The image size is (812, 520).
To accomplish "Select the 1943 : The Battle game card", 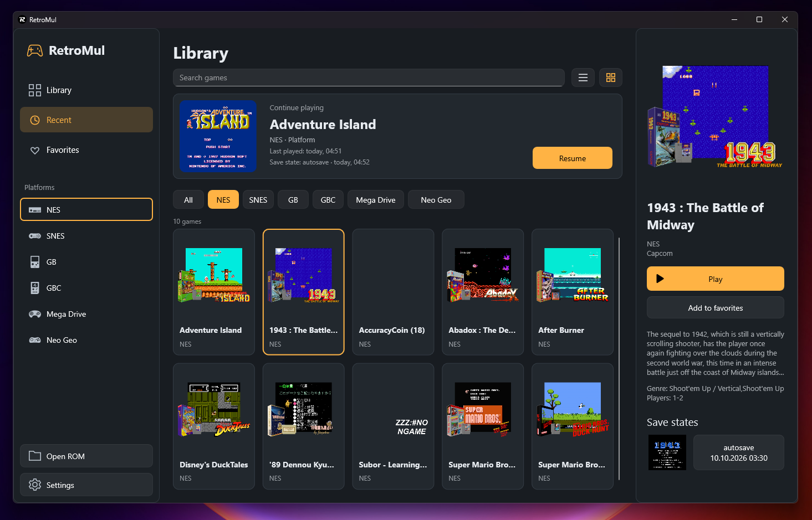I will [304, 292].
